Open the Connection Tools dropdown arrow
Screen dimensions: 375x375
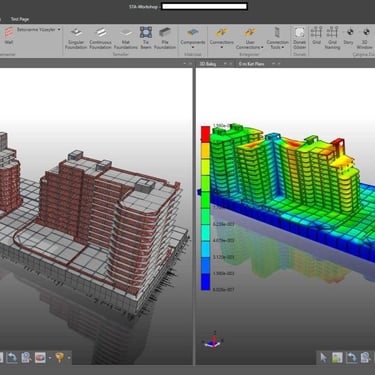[283, 47]
